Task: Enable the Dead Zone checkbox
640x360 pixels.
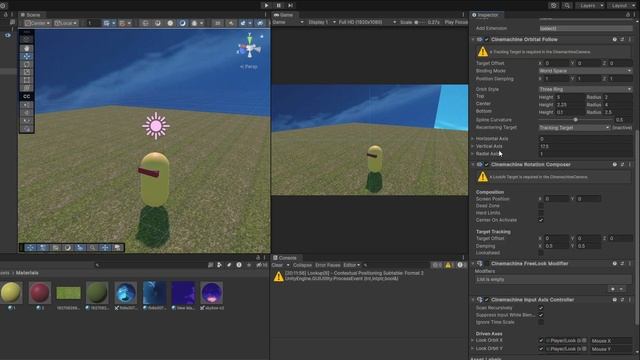Action: (541, 206)
